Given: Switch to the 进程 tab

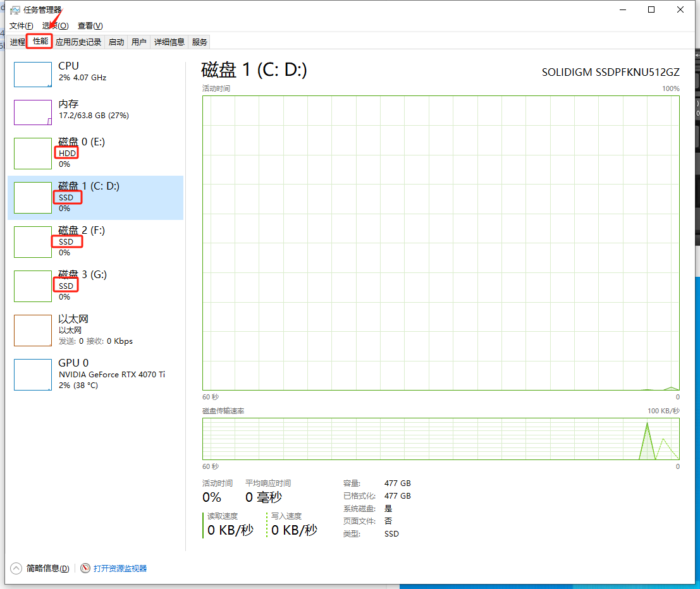Looking at the screenshot, I should pyautogui.click(x=17, y=42).
